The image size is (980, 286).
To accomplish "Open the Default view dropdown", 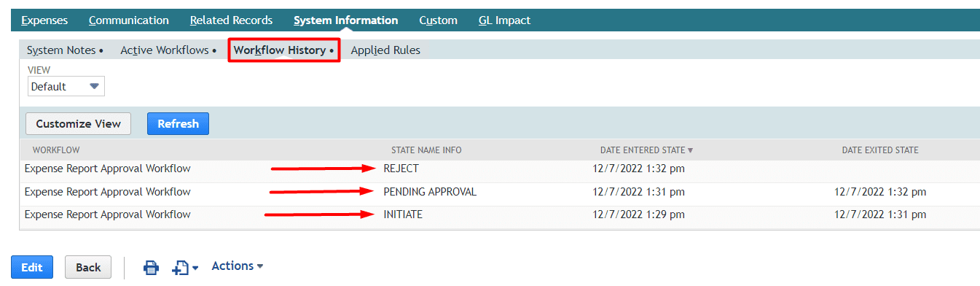I will coord(66,86).
